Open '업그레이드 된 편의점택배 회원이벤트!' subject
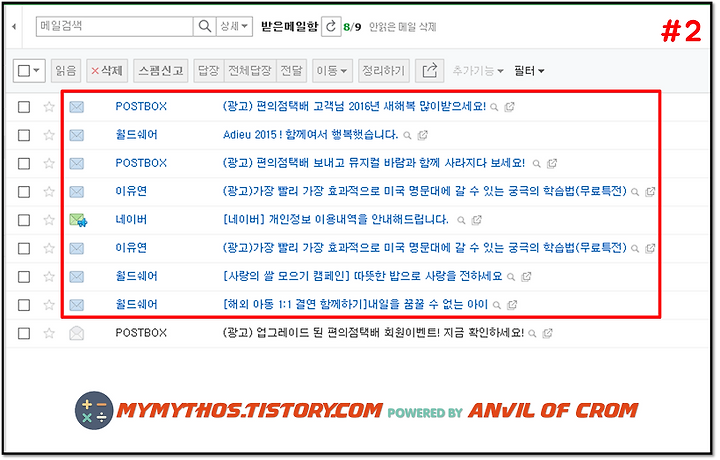720x460 pixels. 373,333
